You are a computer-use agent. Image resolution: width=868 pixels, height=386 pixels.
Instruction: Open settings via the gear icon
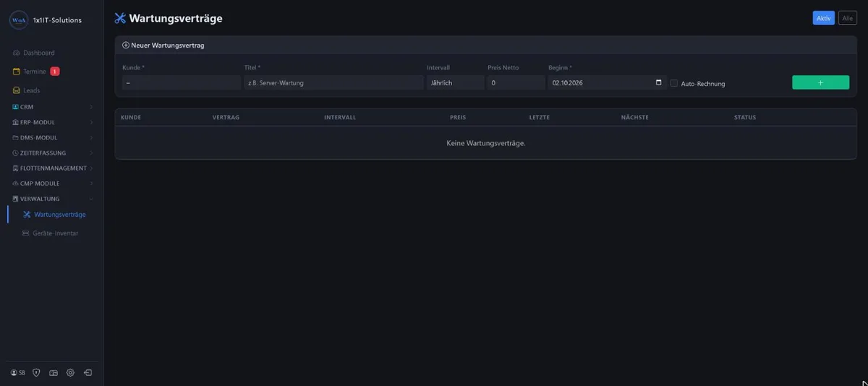click(x=70, y=373)
